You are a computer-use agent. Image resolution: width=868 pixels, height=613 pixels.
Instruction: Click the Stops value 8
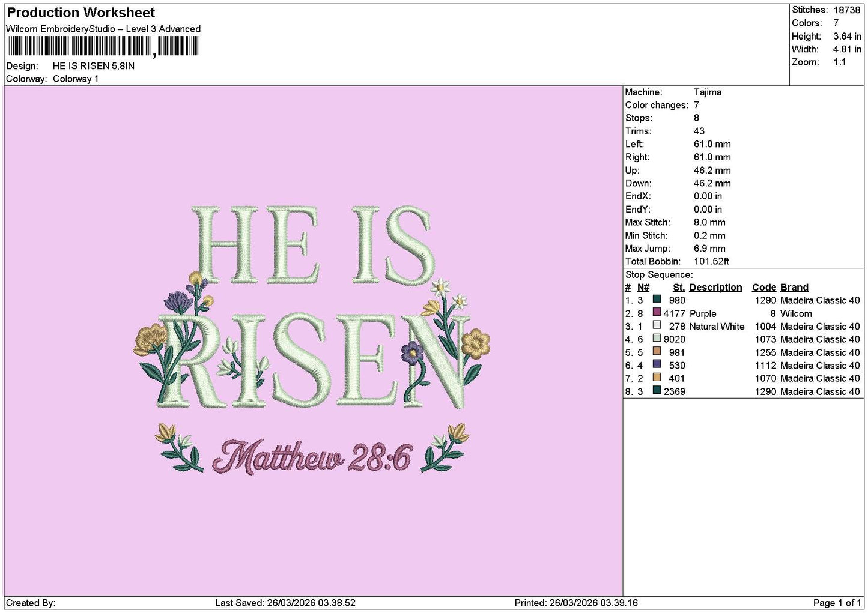pos(696,118)
